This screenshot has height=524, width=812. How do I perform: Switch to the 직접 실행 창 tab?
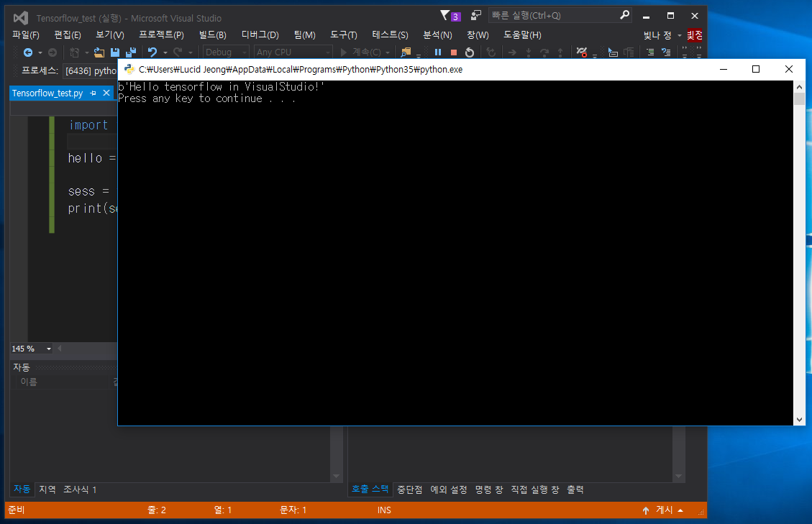tap(535, 489)
